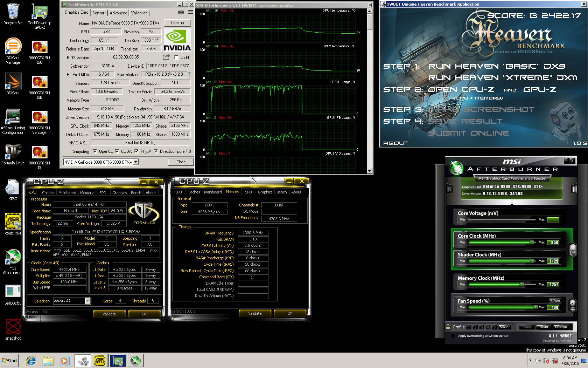Open 3DMark Vantage desktop icon
Screen dimensions: 588x368
(13, 51)
